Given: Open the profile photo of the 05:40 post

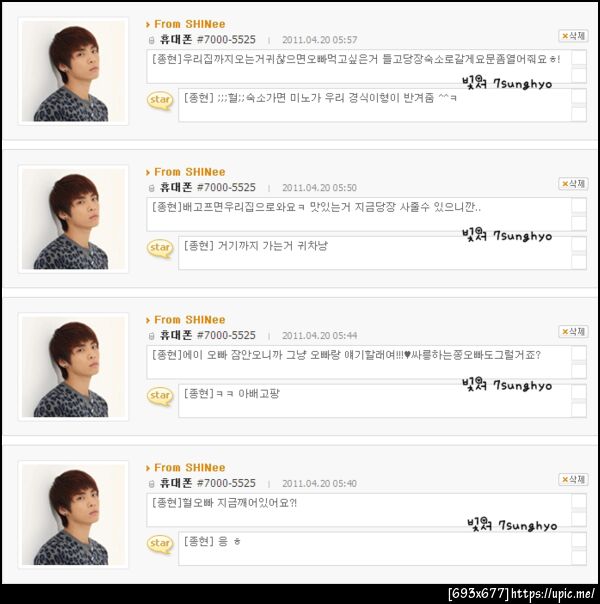Looking at the screenshot, I should [73, 515].
